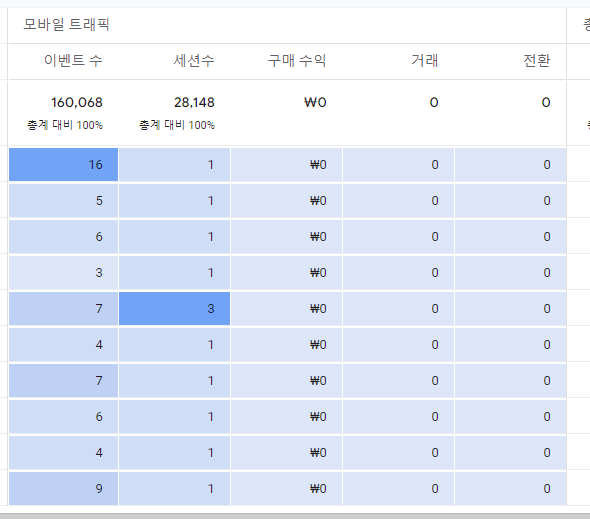The image size is (590, 519).
Task: Click ₩0 revenue in the 5-events row
Action: [x=286, y=201]
